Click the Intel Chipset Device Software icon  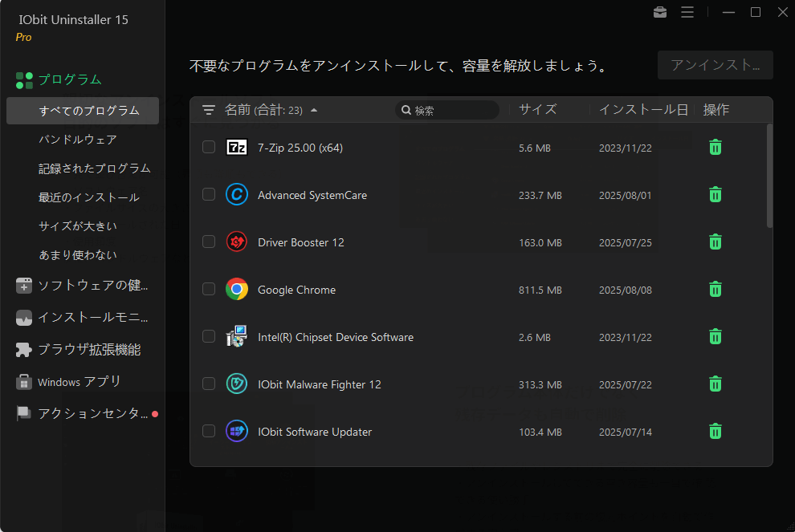[237, 336]
